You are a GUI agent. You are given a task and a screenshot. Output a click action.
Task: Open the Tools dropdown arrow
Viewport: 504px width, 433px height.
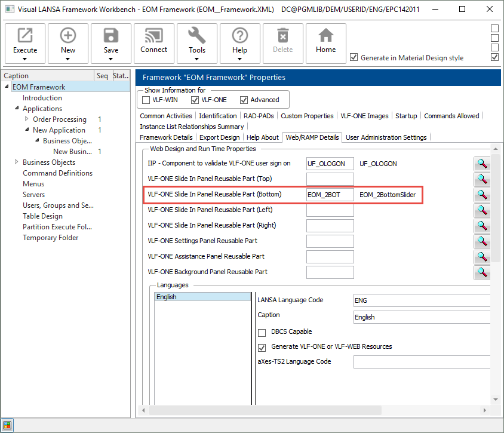click(196, 59)
